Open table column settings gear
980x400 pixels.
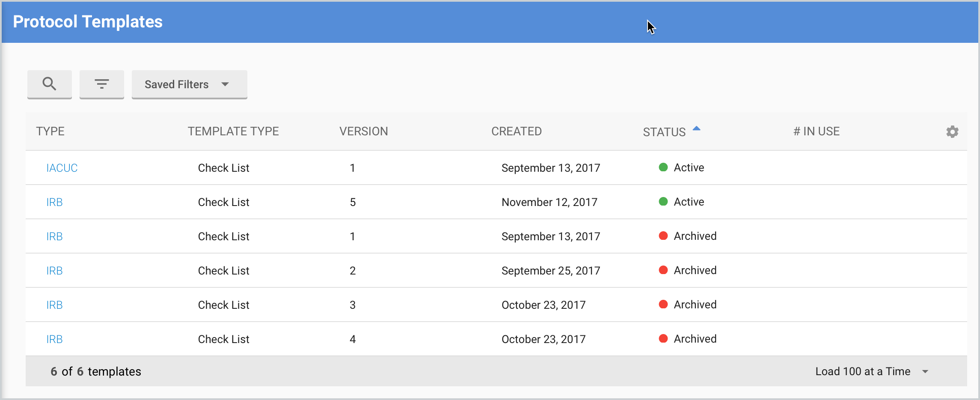[952, 131]
